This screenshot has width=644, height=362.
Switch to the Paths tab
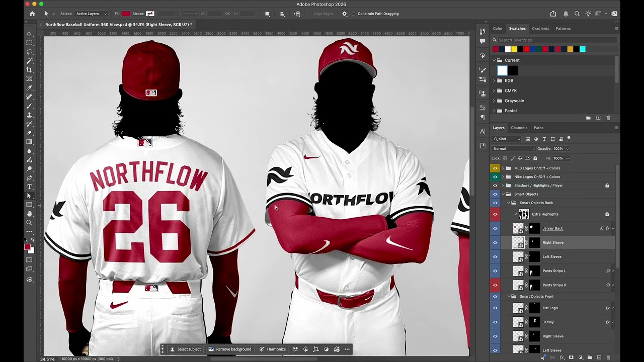(x=538, y=128)
